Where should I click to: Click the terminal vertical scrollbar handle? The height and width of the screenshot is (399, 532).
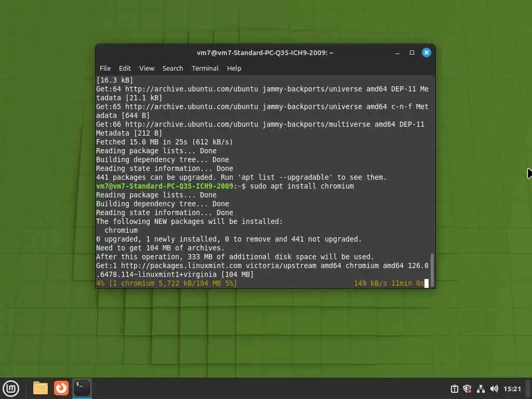click(432, 270)
